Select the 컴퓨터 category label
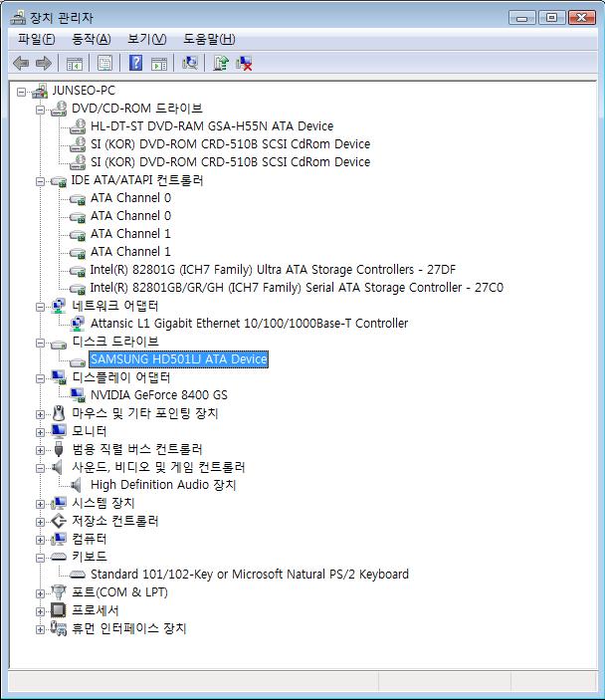 click(x=90, y=539)
